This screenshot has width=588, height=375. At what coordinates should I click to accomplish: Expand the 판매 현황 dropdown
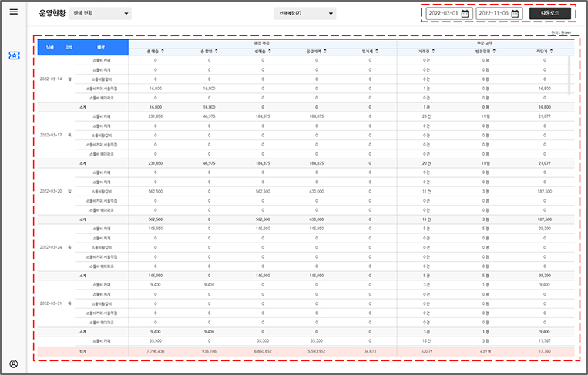pos(100,14)
